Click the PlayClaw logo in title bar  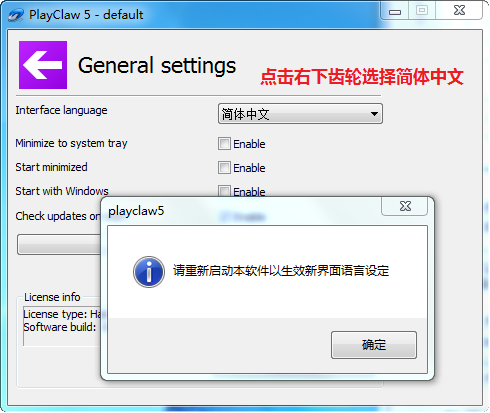pos(16,15)
